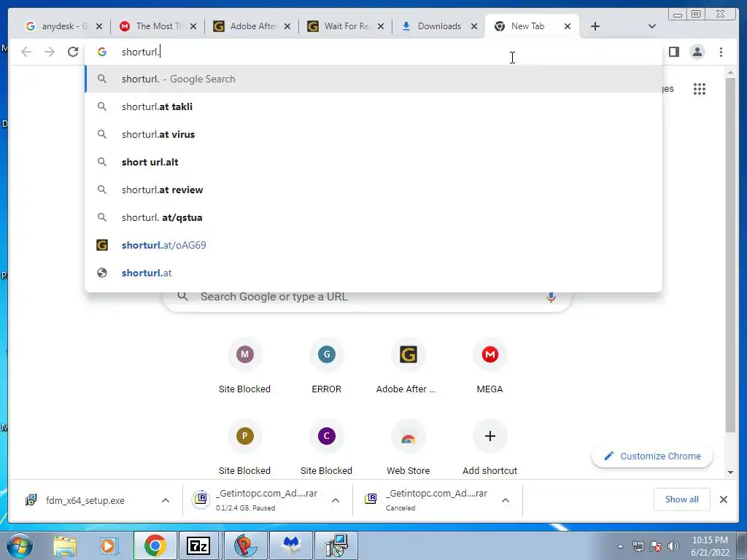Expand options for the paused rar download
The height and width of the screenshot is (560, 747).
pyautogui.click(x=336, y=500)
